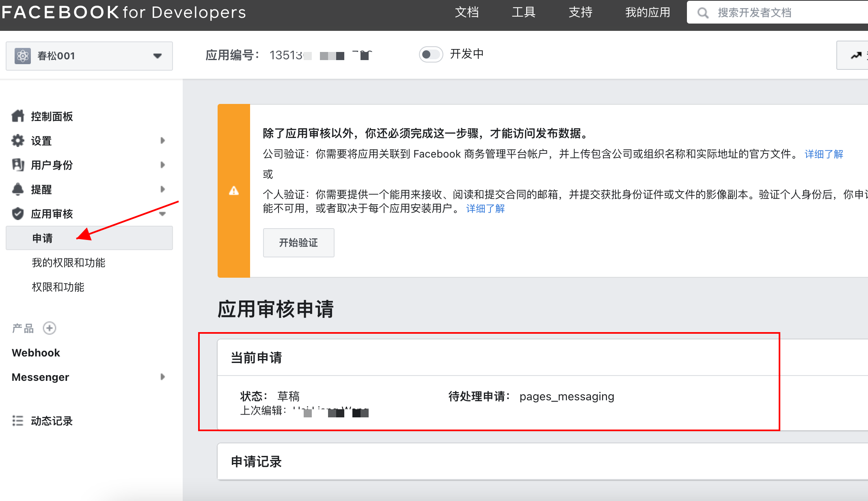Click the 应用审核申请 page heading
868x501 pixels.
(x=276, y=309)
